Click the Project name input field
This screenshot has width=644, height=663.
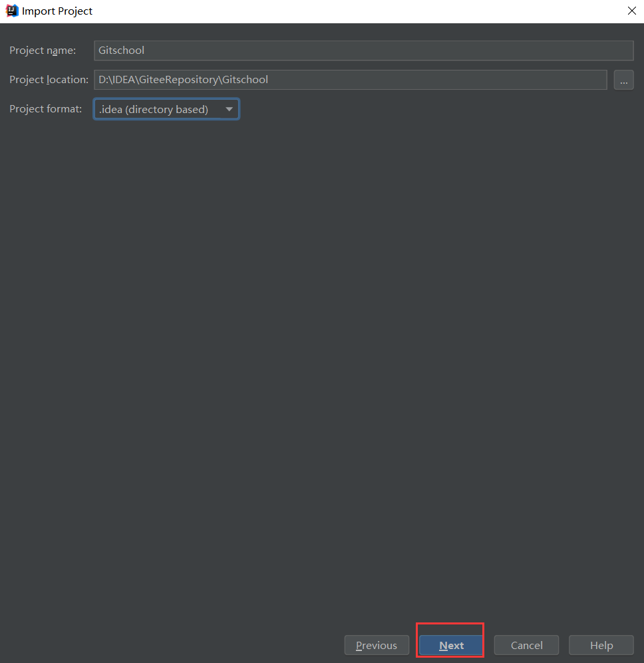363,51
